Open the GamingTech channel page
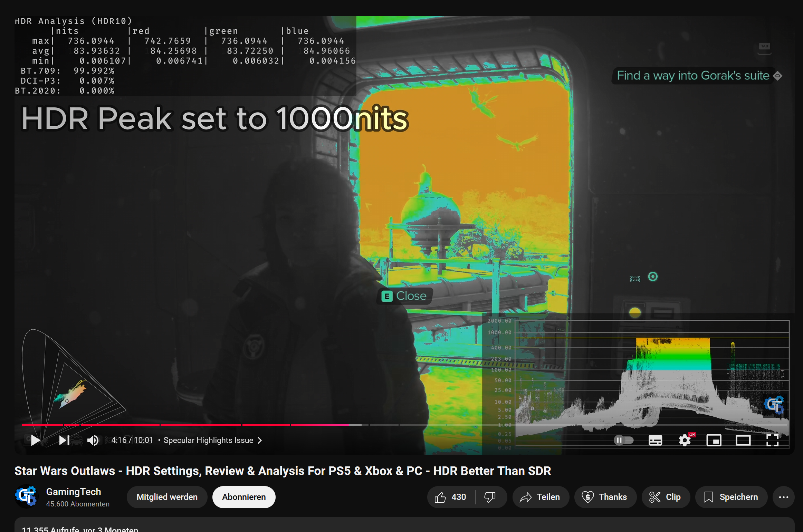The width and height of the screenshot is (803, 532). point(74,492)
